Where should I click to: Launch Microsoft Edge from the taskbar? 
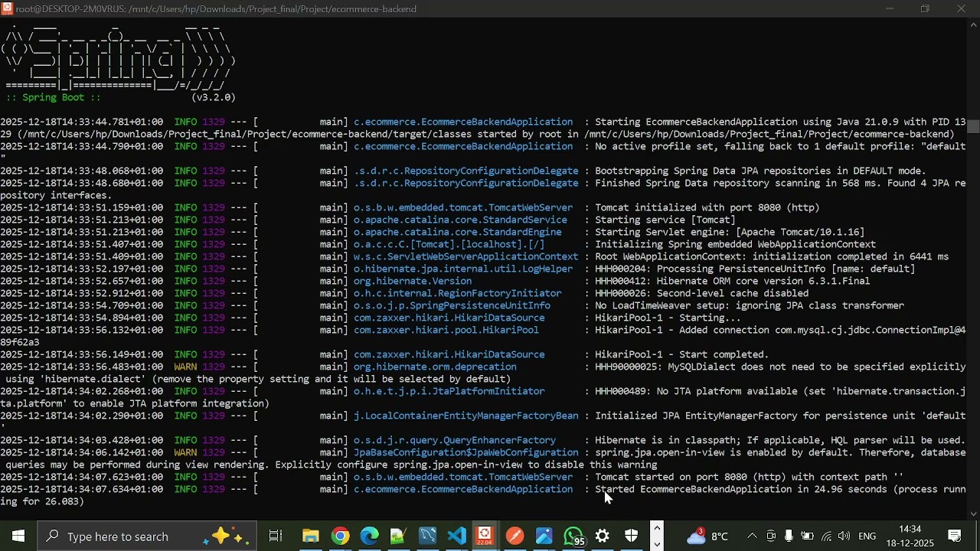[369, 536]
